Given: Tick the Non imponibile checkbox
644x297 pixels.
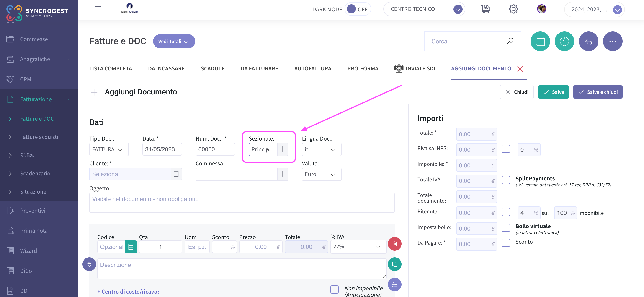Looking at the screenshot, I should 335,289.
